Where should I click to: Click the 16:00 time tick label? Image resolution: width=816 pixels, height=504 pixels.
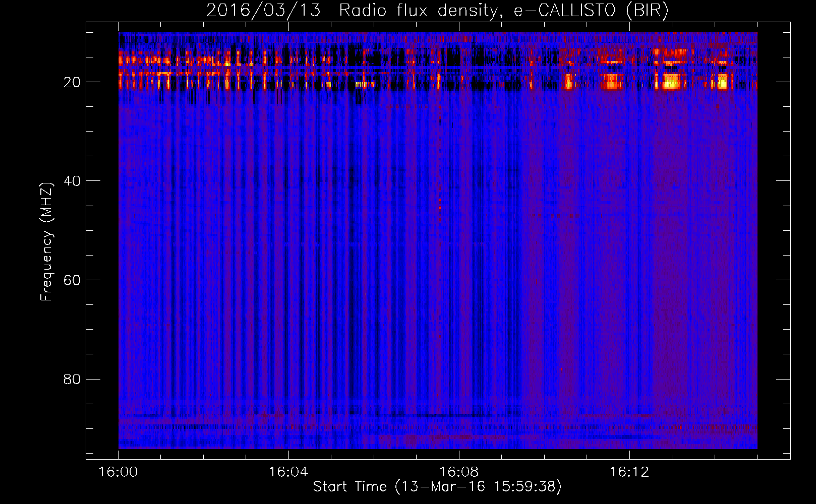point(118,472)
